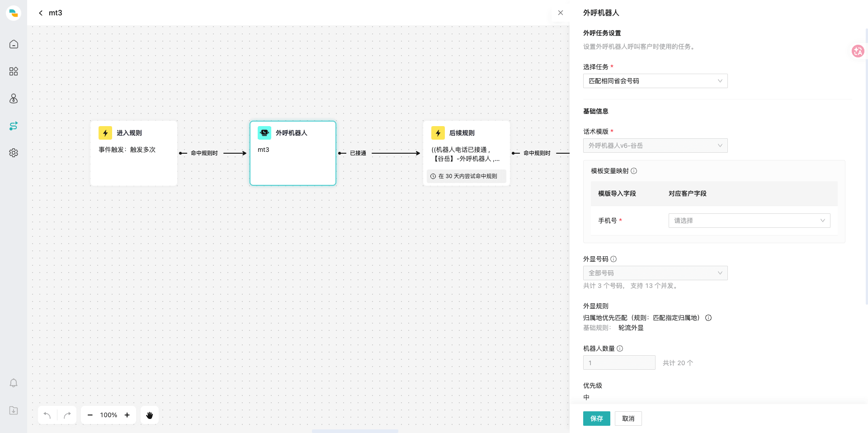This screenshot has height=433, width=868.
Task: Click the 已接通 connection label
Action: [x=358, y=153]
